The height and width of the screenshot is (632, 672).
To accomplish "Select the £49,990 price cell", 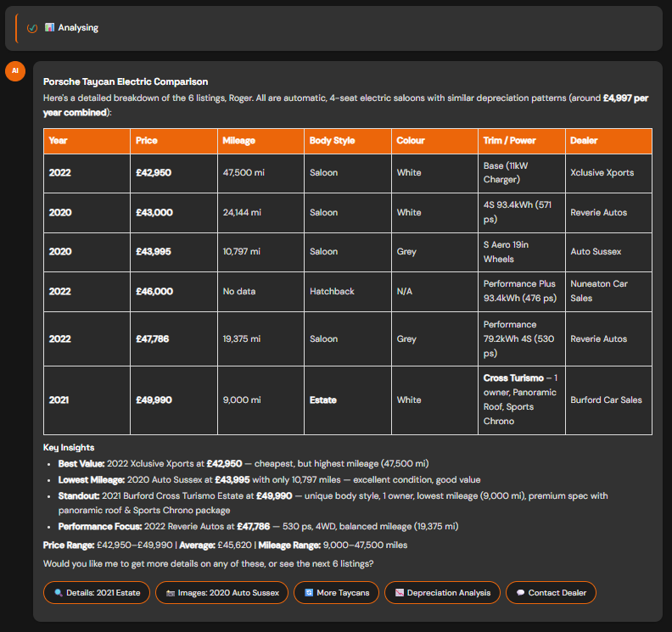I will (x=174, y=400).
